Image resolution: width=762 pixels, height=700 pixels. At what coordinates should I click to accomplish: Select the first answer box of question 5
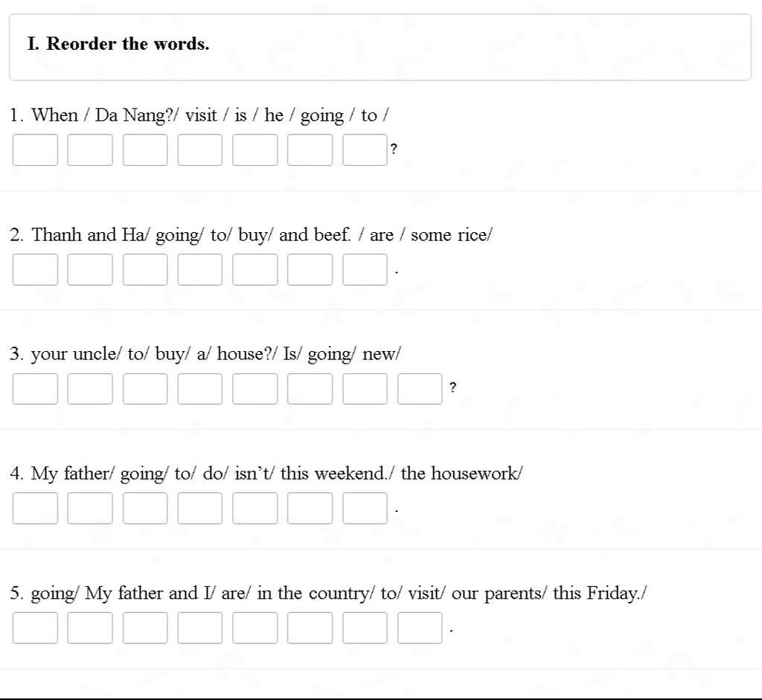(x=35, y=628)
